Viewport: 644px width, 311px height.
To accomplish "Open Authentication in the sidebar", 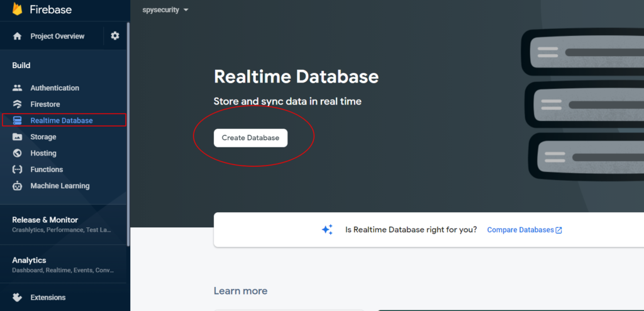I will 55,88.
